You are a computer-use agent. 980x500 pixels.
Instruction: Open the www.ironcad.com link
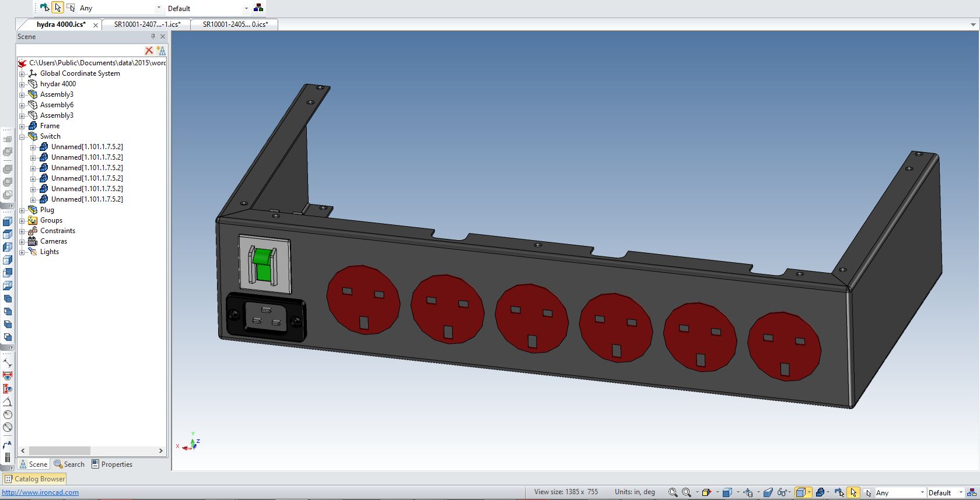[x=40, y=492]
